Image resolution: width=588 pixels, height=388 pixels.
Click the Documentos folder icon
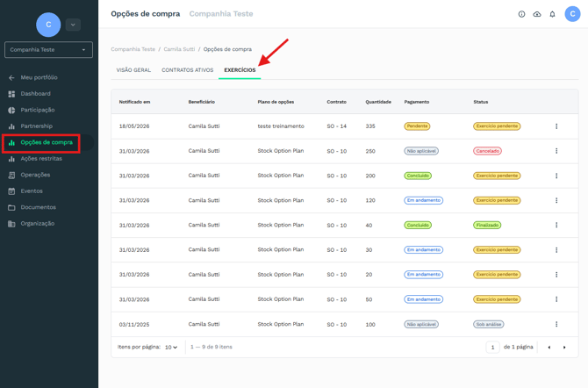11,207
